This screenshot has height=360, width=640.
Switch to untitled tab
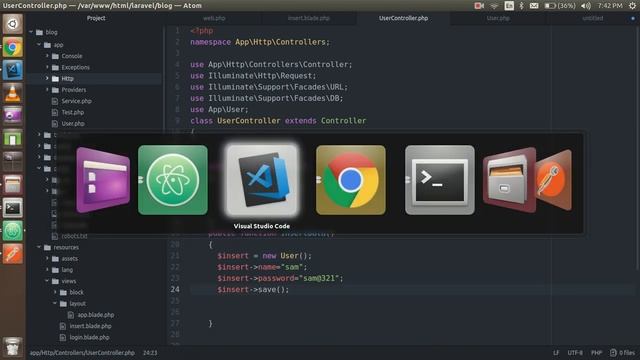pyautogui.click(x=593, y=18)
